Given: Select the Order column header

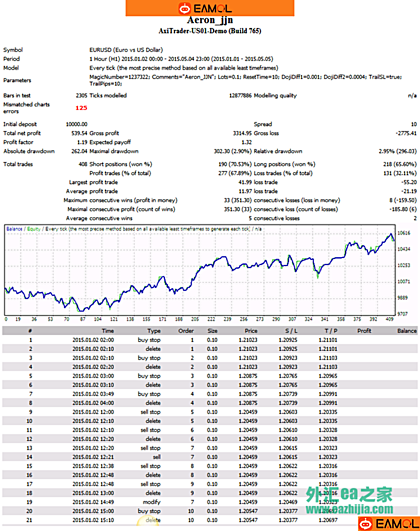Looking at the screenshot, I should pos(186,331).
